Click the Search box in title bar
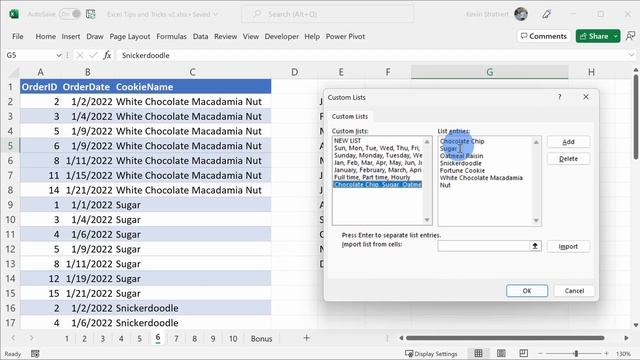 click(327, 14)
